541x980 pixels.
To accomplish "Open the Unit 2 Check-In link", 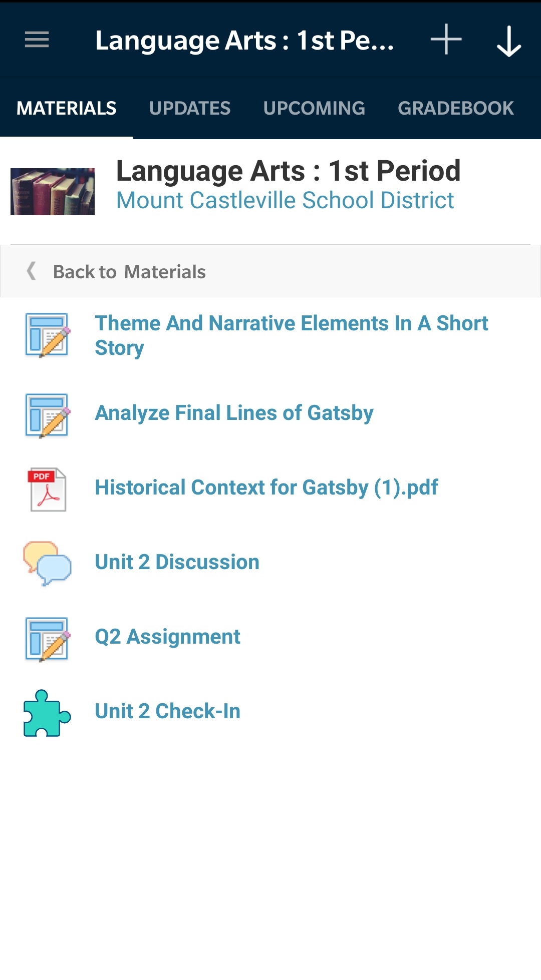I will tap(168, 711).
